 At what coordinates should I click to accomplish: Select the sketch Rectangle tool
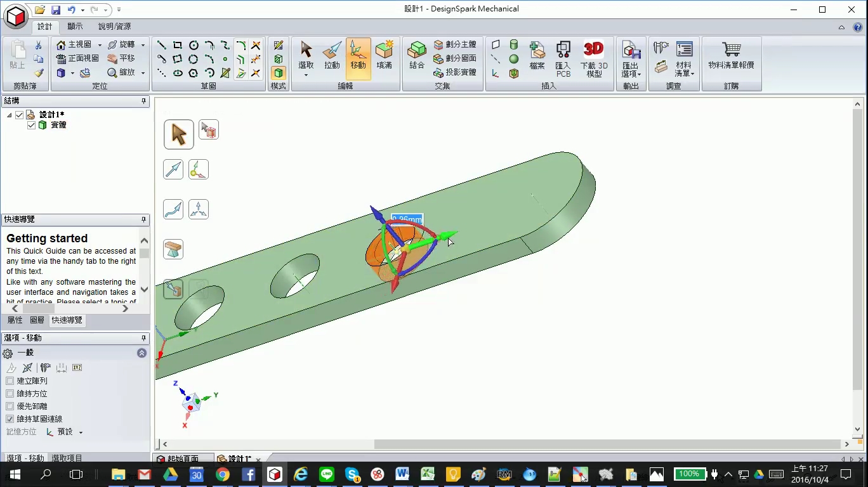(x=178, y=45)
